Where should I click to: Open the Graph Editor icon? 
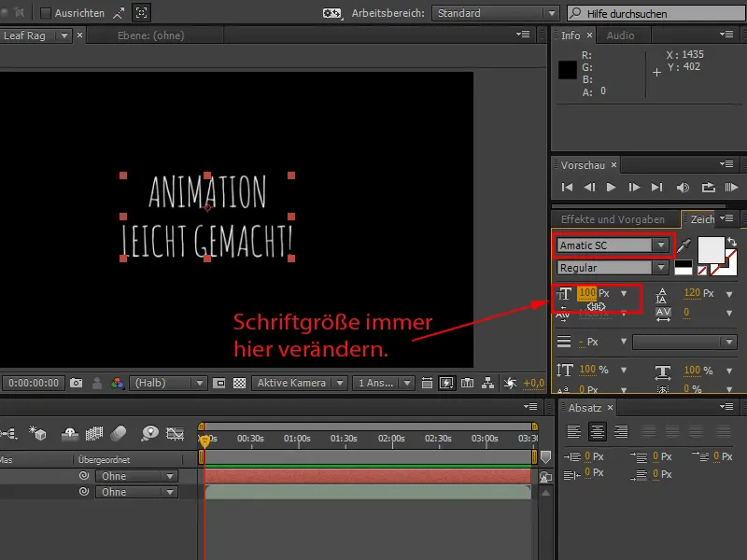[x=175, y=433]
